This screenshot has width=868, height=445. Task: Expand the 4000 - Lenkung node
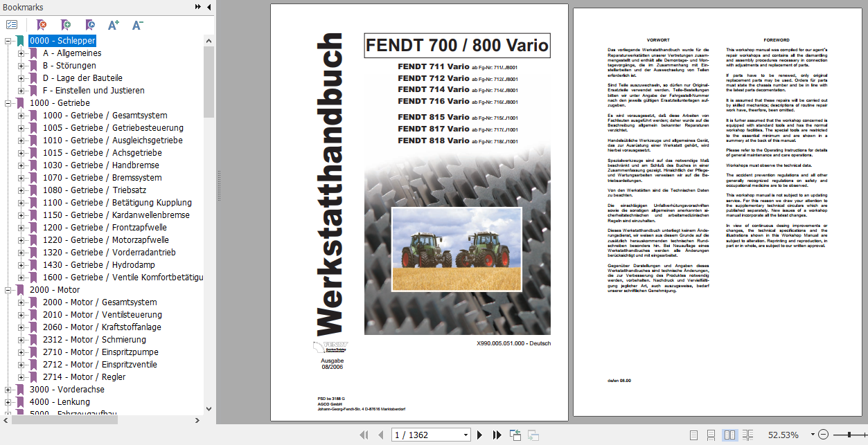coord(8,402)
